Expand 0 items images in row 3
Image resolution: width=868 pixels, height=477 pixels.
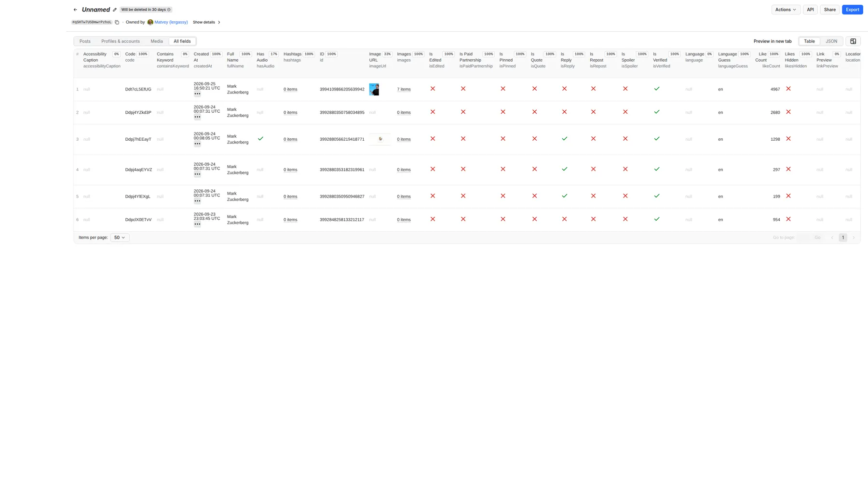point(404,139)
